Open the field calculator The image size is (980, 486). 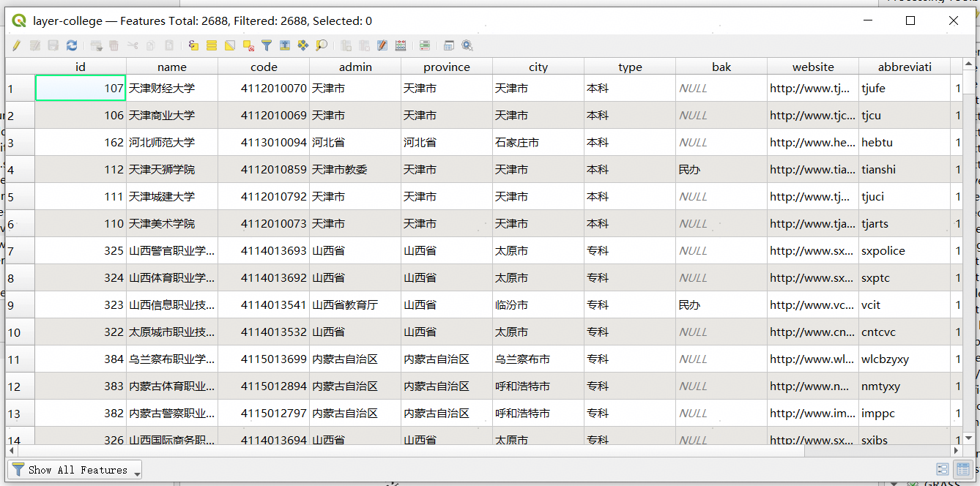point(401,45)
